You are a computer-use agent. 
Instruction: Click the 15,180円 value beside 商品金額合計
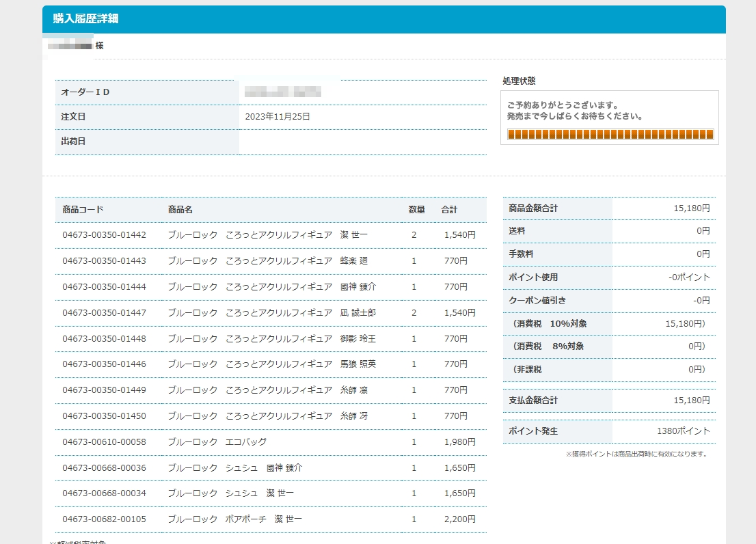[x=692, y=208]
